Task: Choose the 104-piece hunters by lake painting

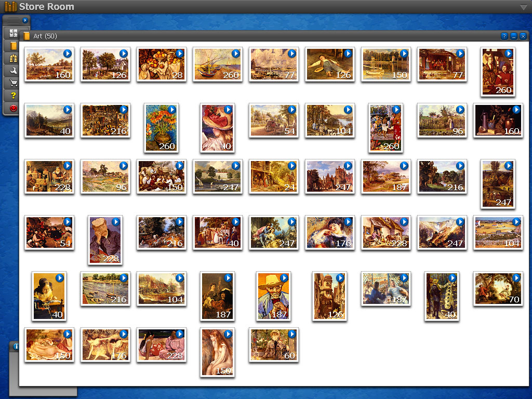Action: pos(329,121)
